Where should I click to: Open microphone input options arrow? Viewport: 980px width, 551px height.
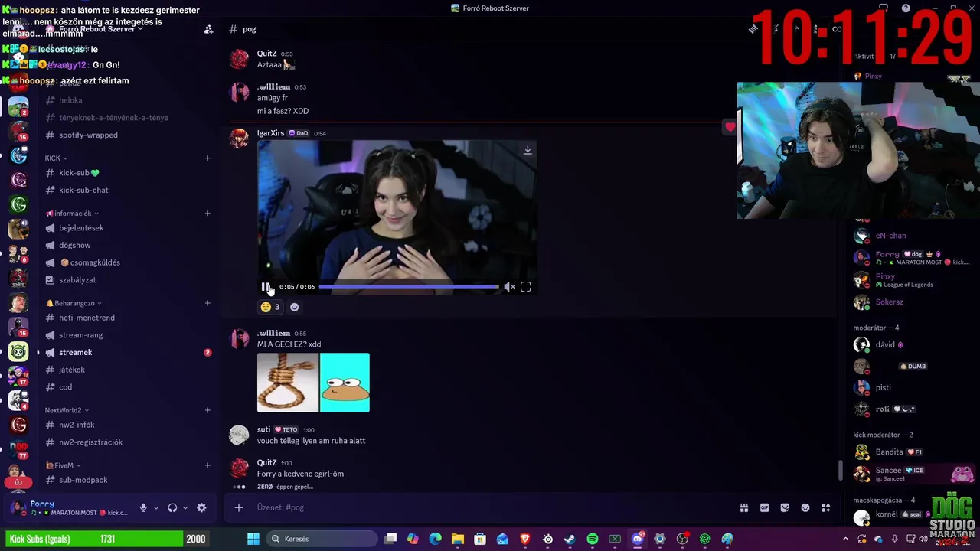155,507
